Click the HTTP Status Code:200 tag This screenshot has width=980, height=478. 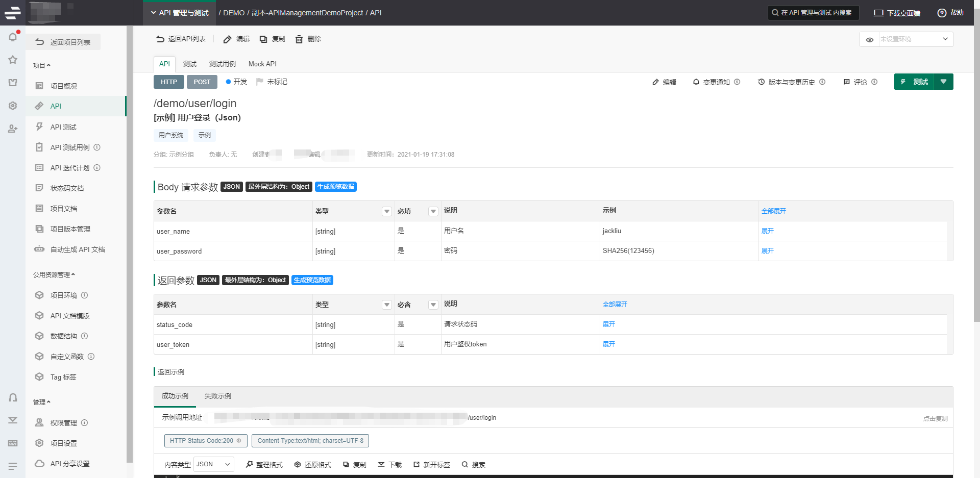pyautogui.click(x=206, y=441)
